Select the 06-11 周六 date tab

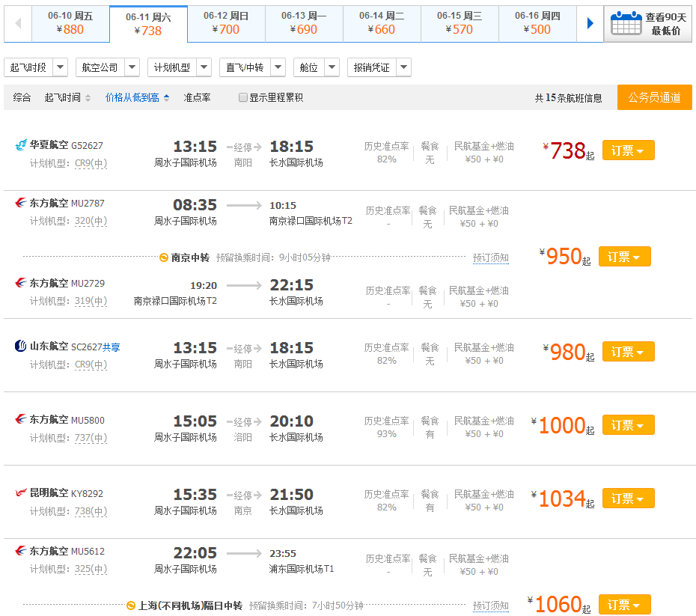coord(148,24)
